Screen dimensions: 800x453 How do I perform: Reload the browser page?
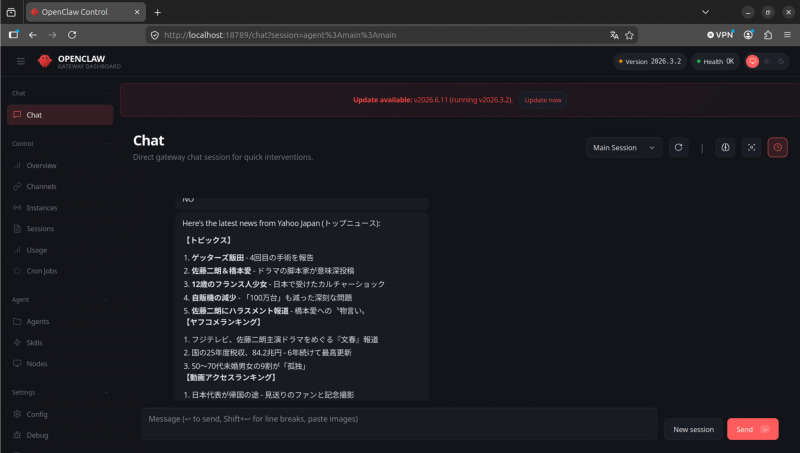coord(72,35)
